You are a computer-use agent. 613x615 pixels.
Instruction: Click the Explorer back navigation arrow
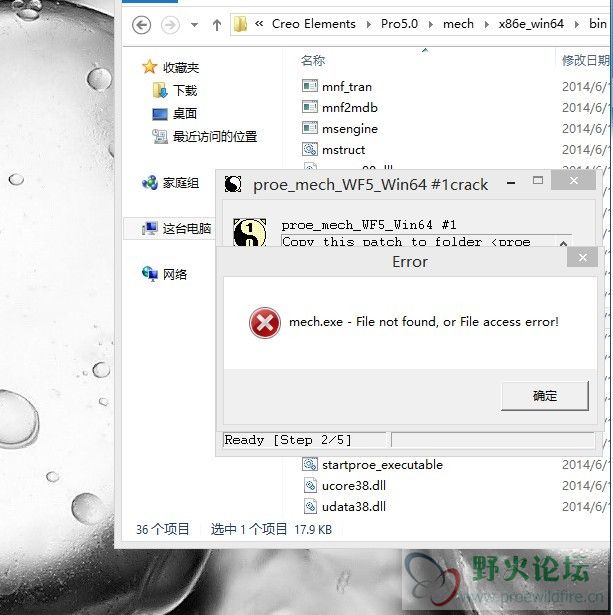point(141,25)
